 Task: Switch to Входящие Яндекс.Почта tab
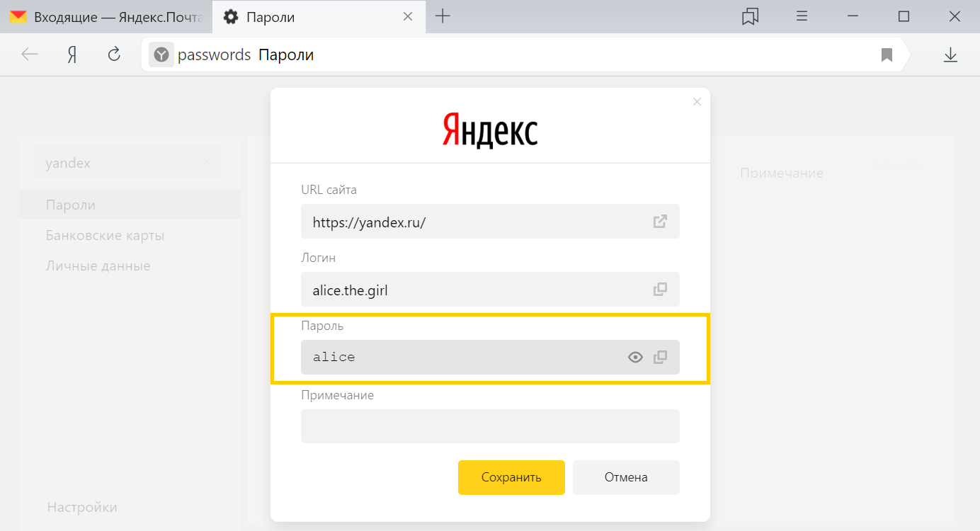tap(106, 17)
